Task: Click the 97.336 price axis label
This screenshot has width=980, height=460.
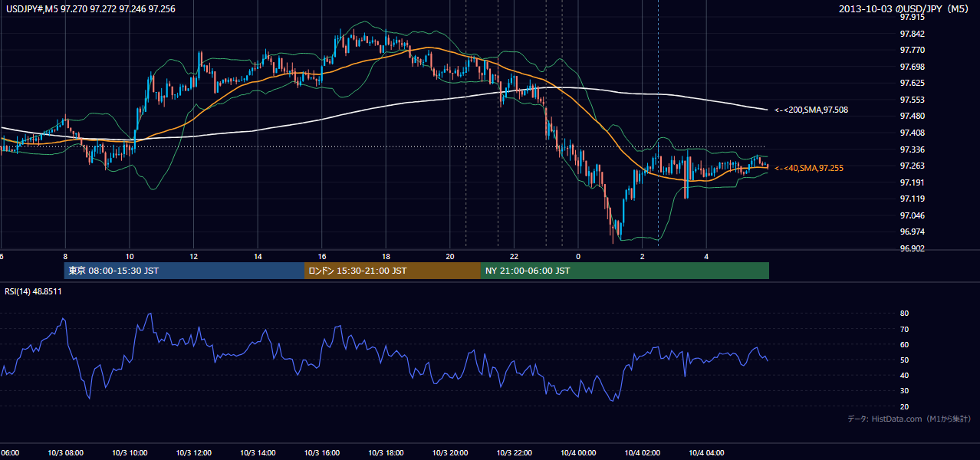Action: point(913,149)
